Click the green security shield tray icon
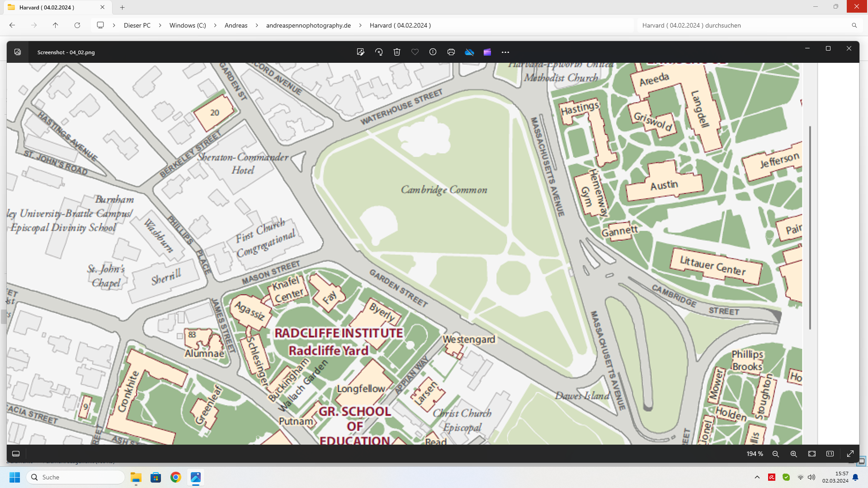 786,477
